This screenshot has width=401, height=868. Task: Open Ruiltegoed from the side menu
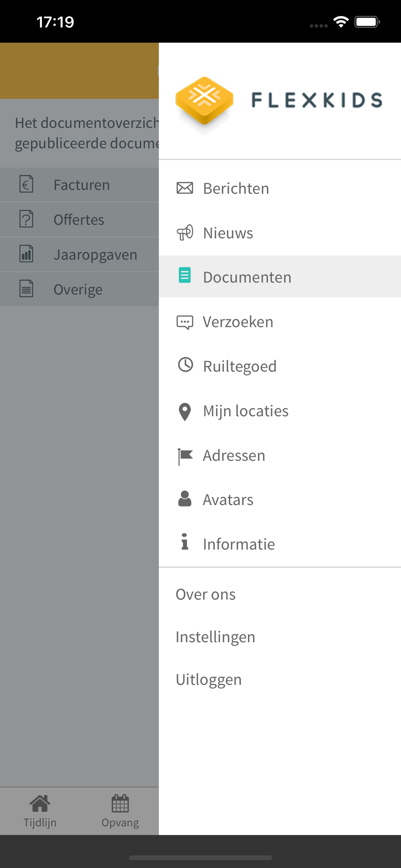coord(280,366)
